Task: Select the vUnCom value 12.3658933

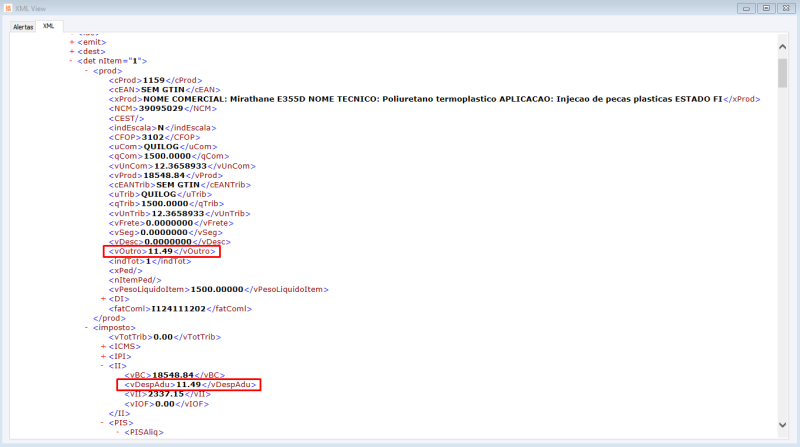Action: click(x=180, y=166)
